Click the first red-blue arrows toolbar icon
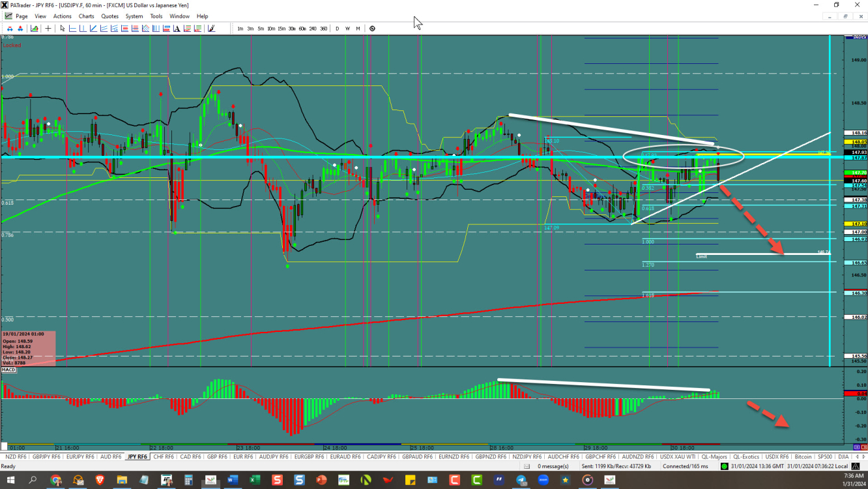This screenshot has width=868, height=489. pyautogui.click(x=10, y=28)
